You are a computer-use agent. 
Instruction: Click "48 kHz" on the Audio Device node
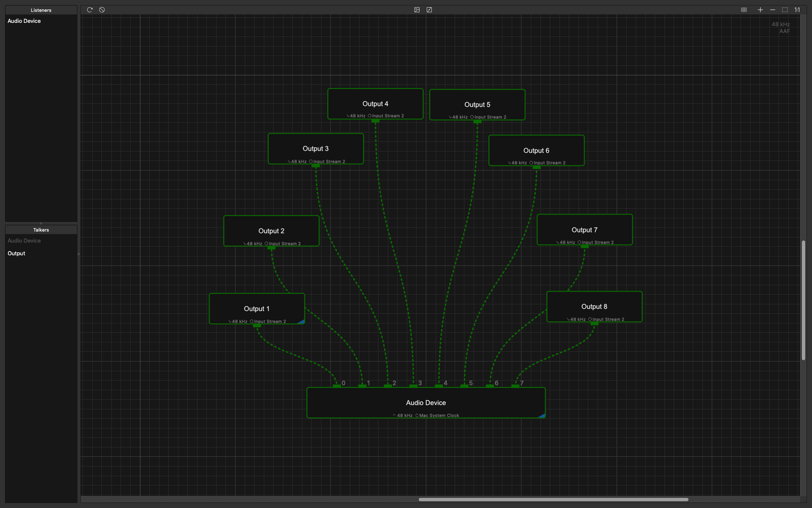405,416
